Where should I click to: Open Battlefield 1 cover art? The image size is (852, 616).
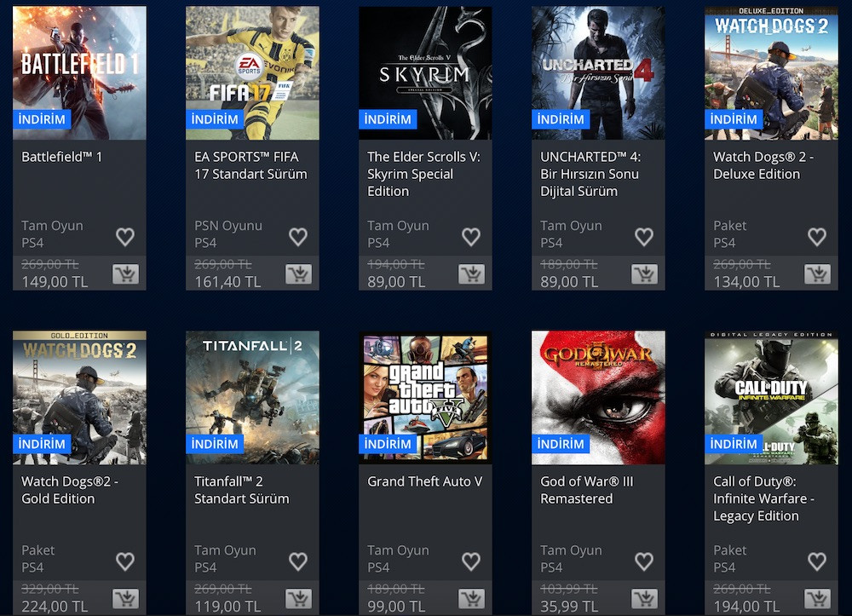79,72
